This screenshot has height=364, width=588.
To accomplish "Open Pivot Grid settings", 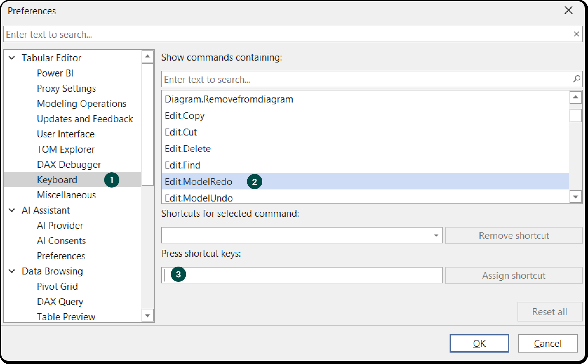I will pyautogui.click(x=57, y=286).
